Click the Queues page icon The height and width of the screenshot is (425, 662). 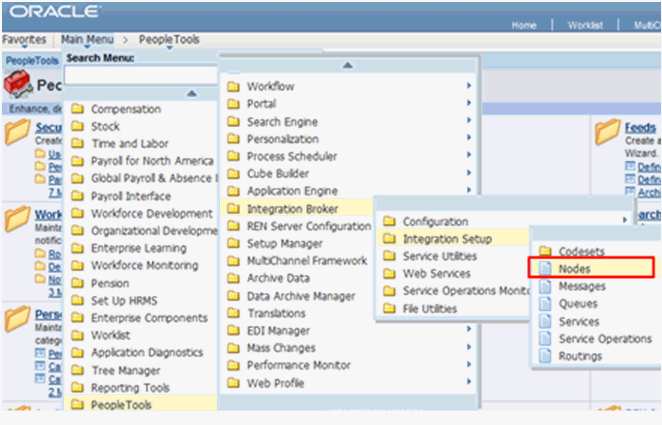coord(545,303)
